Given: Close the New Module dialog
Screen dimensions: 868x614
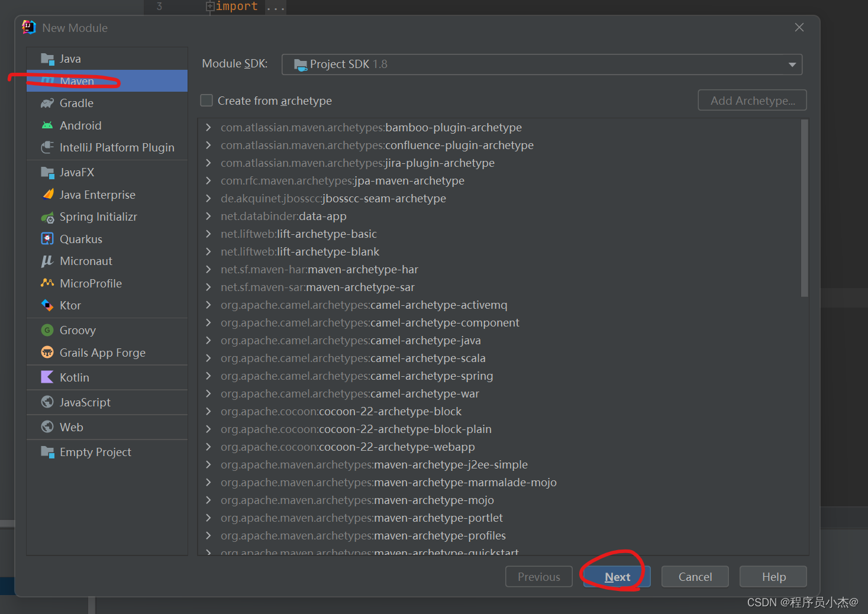Looking at the screenshot, I should point(799,27).
